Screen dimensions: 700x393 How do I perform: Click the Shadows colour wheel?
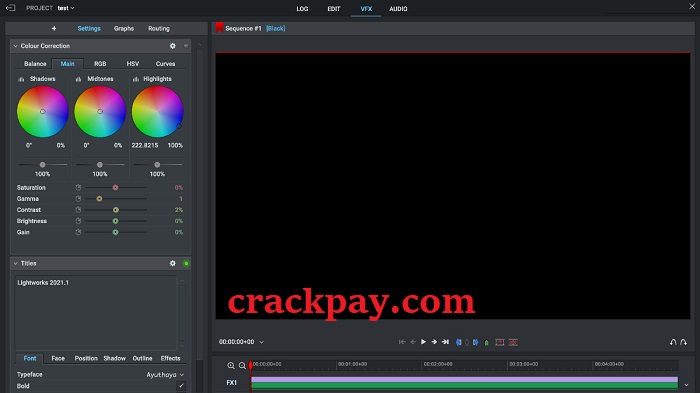tap(42, 112)
